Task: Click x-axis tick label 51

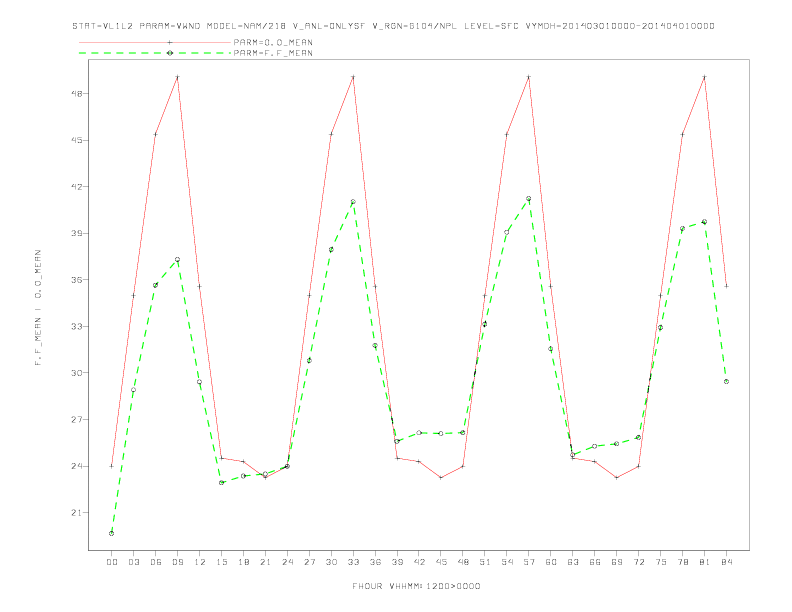Action: pos(485,562)
